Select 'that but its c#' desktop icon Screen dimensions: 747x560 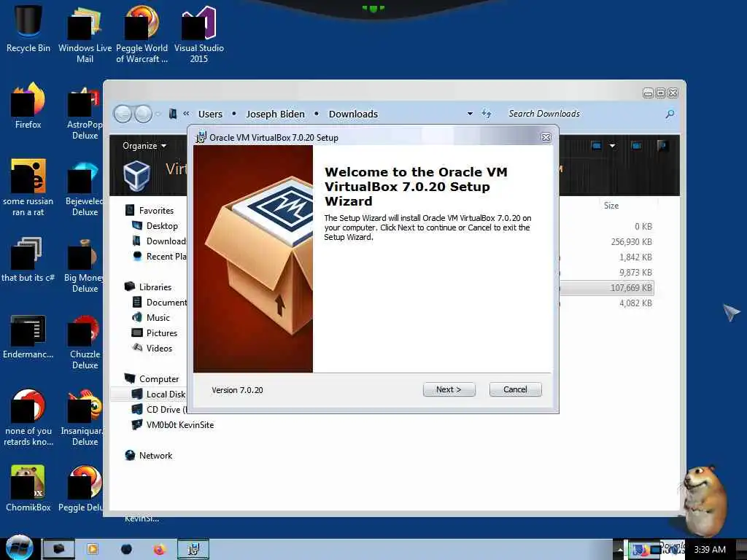click(x=28, y=259)
